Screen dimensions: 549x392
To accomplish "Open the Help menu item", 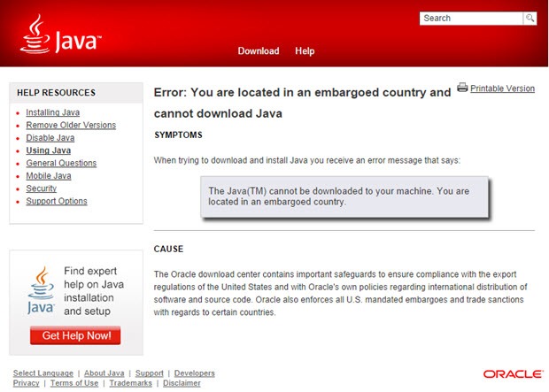I will [x=305, y=51].
